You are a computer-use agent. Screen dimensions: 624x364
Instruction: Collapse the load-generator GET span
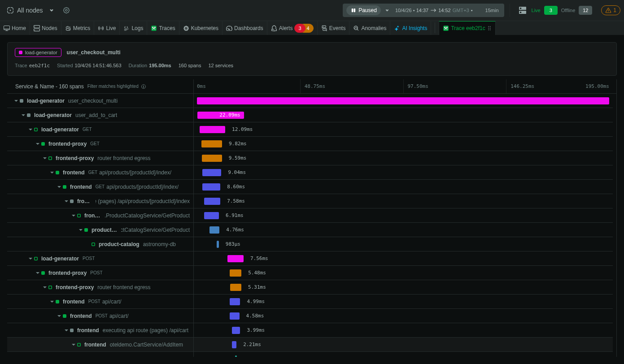click(x=31, y=130)
